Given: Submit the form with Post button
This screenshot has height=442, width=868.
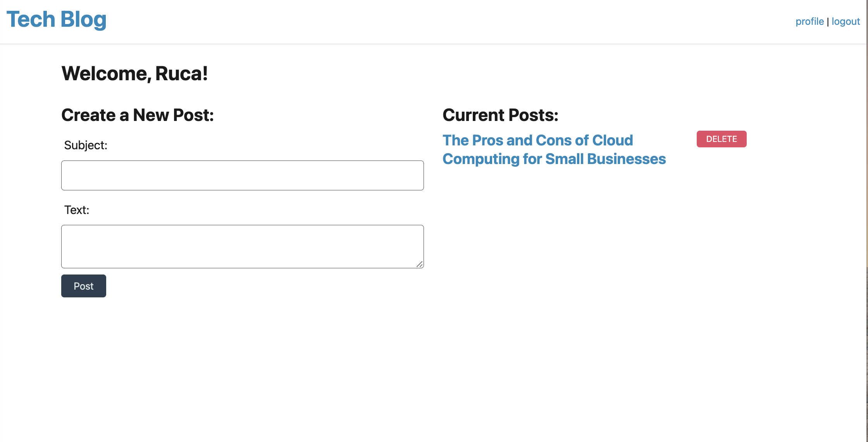Looking at the screenshot, I should [84, 286].
